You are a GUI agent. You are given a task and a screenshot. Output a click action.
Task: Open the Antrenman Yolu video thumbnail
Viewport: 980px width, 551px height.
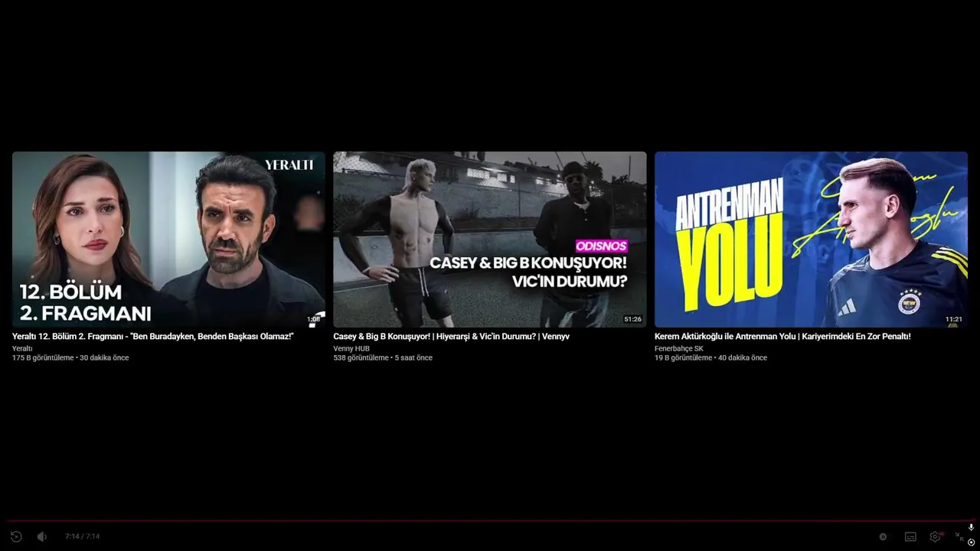pyautogui.click(x=811, y=240)
